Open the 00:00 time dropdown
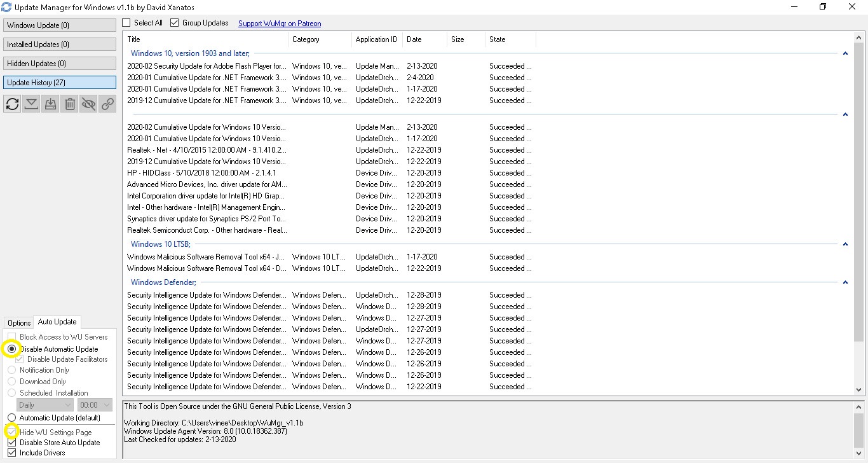The height and width of the screenshot is (463, 868). pyautogui.click(x=95, y=405)
